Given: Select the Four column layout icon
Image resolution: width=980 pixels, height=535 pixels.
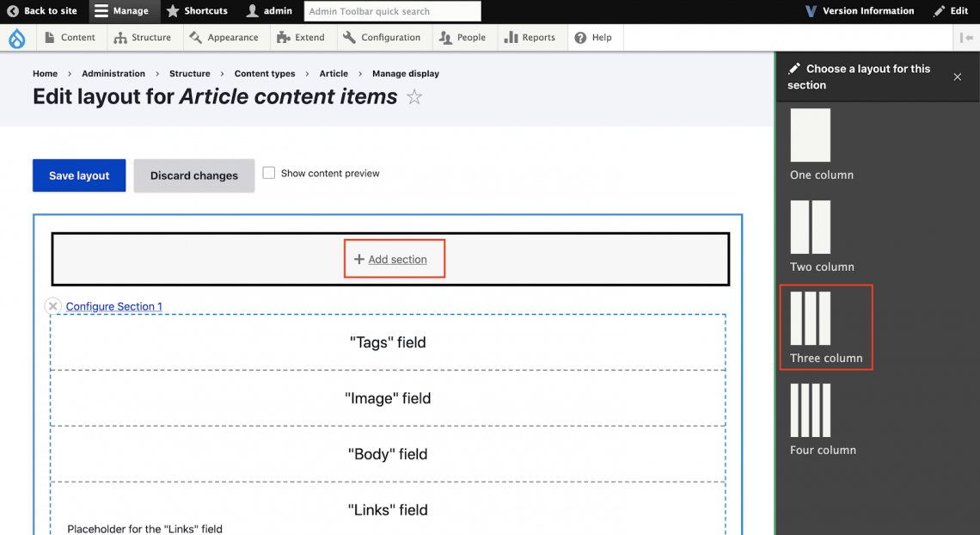Looking at the screenshot, I should (x=810, y=410).
